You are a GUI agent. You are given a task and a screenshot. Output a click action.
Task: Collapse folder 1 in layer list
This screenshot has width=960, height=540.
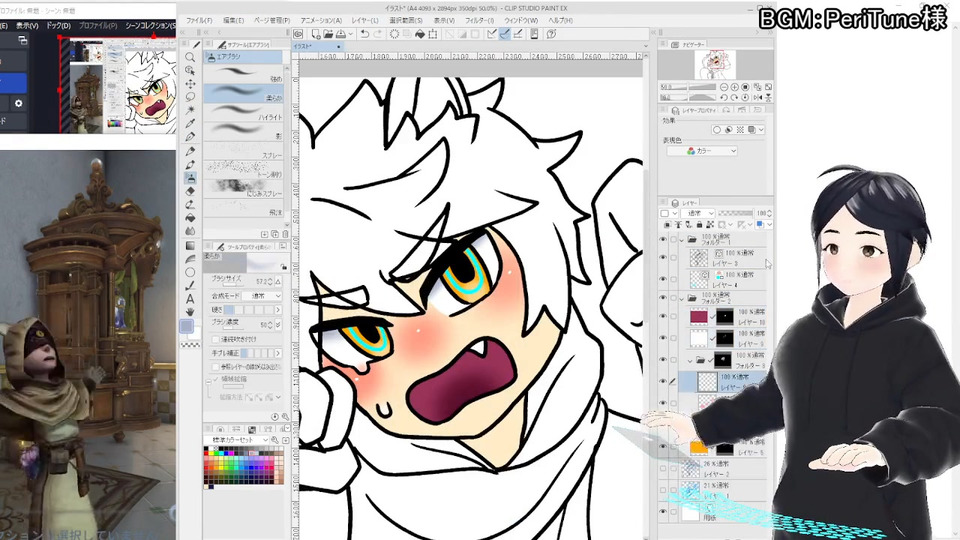coord(681,240)
